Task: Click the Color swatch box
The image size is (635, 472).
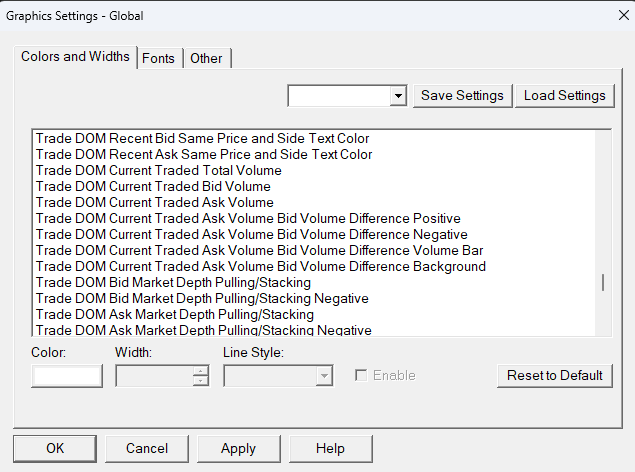Action: (67, 376)
